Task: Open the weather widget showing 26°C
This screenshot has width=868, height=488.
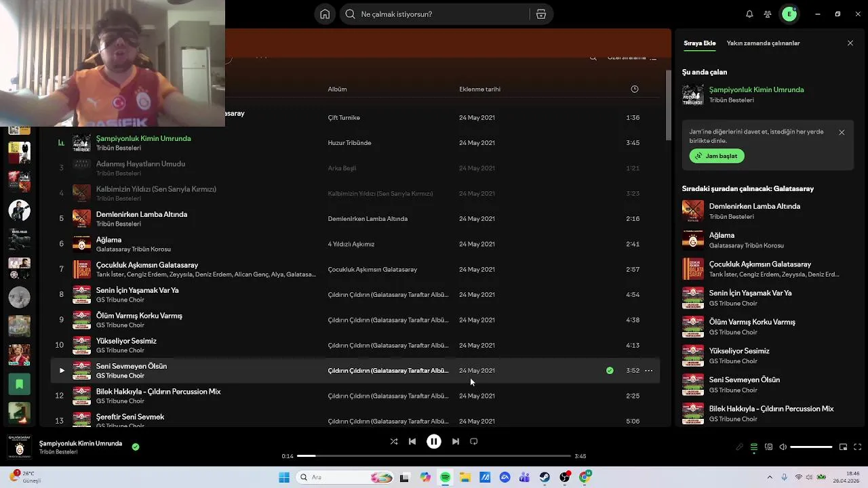Action: pyautogui.click(x=26, y=477)
